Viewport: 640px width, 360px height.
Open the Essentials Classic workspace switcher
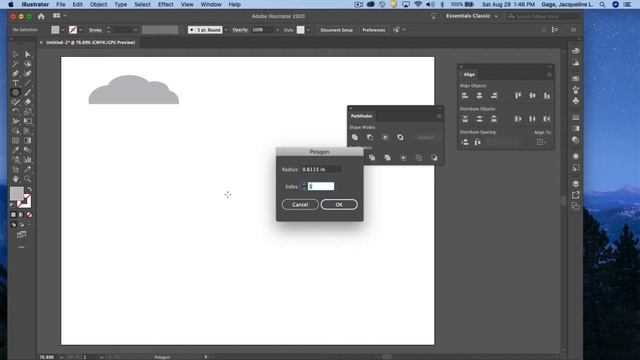click(x=472, y=16)
